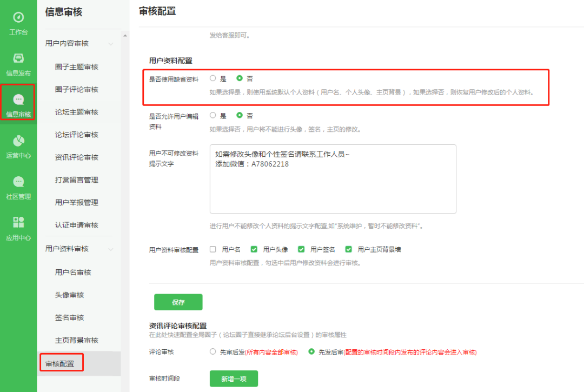Image resolution: width=584 pixels, height=392 pixels.
Task: Select the 社区管理 community icon
Action: click(18, 188)
